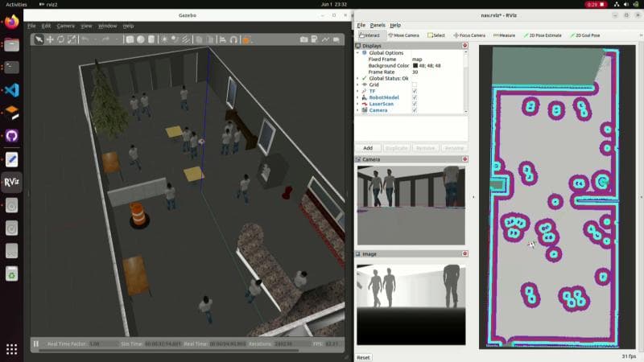The width and height of the screenshot is (644, 362).
Task: Click the video record icon in Gazebo
Action: click(336, 39)
